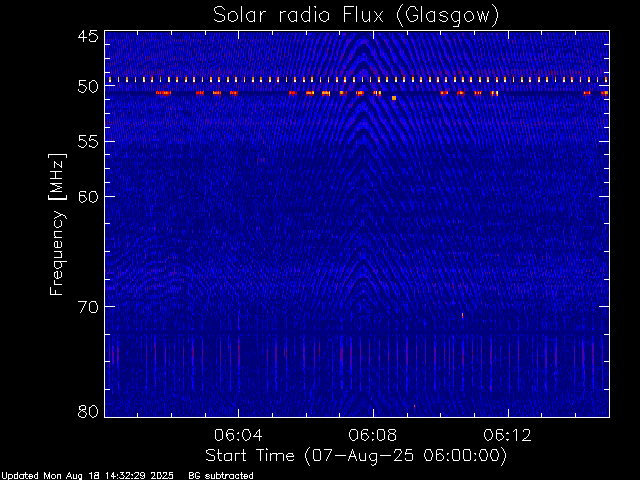Click the 06:08 time tick label
The height and width of the screenshot is (480, 640).
[x=373, y=435]
